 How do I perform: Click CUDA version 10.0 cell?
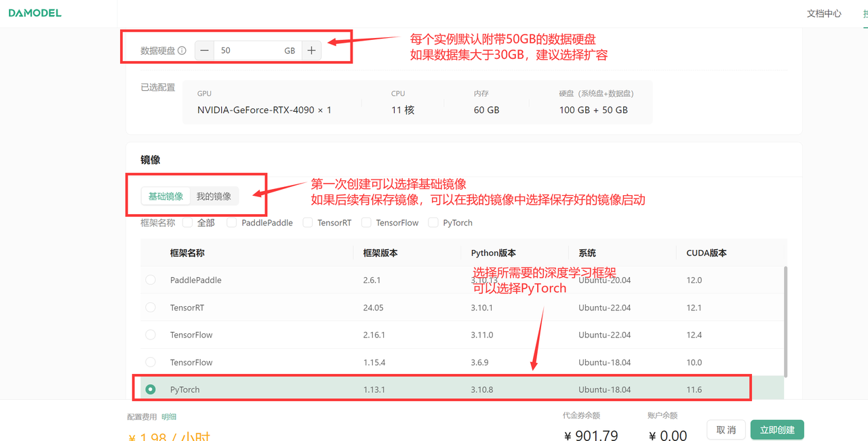click(x=694, y=362)
